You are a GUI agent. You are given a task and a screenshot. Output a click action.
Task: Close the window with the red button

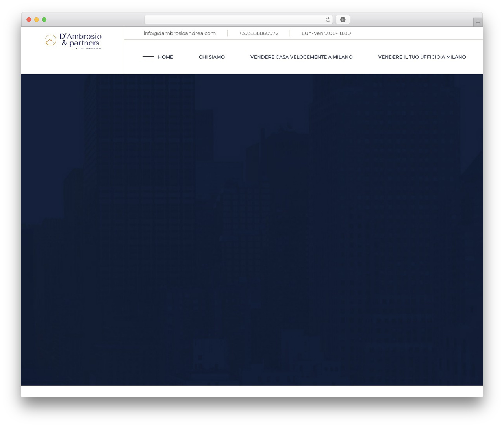[29, 20]
